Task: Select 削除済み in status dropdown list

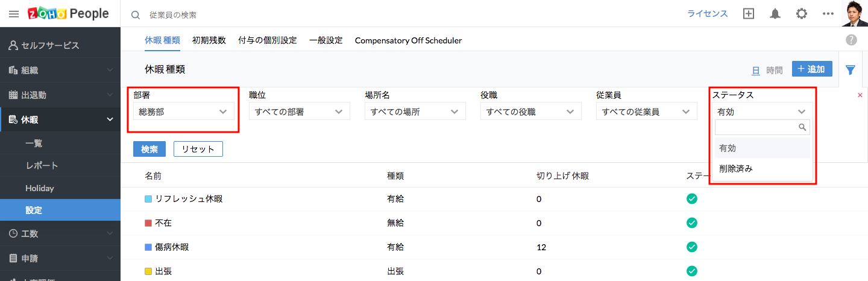Action: 736,169
